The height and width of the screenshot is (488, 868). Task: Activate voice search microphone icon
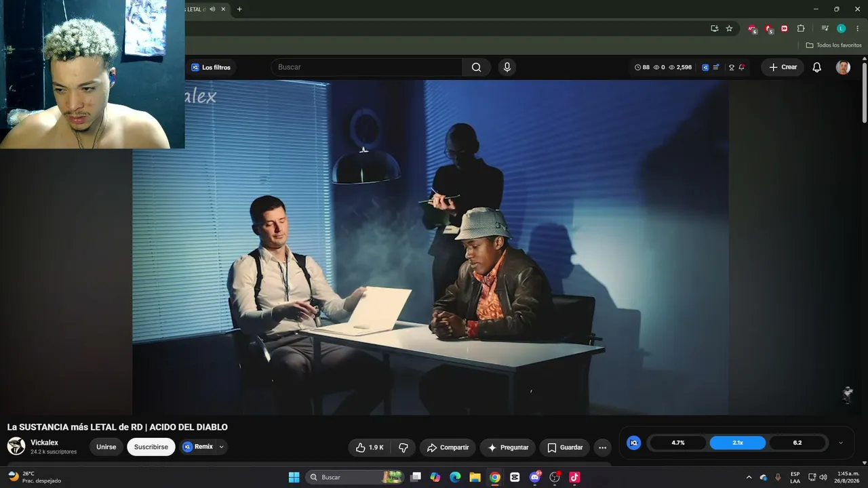tap(507, 67)
